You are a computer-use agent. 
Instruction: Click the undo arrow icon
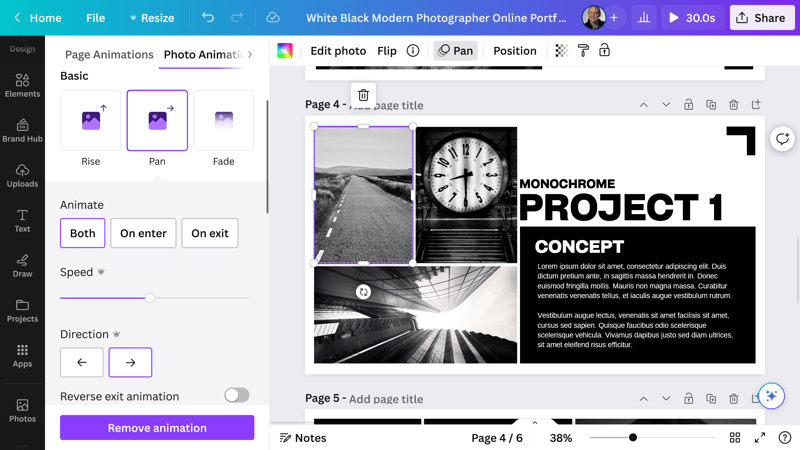208,18
